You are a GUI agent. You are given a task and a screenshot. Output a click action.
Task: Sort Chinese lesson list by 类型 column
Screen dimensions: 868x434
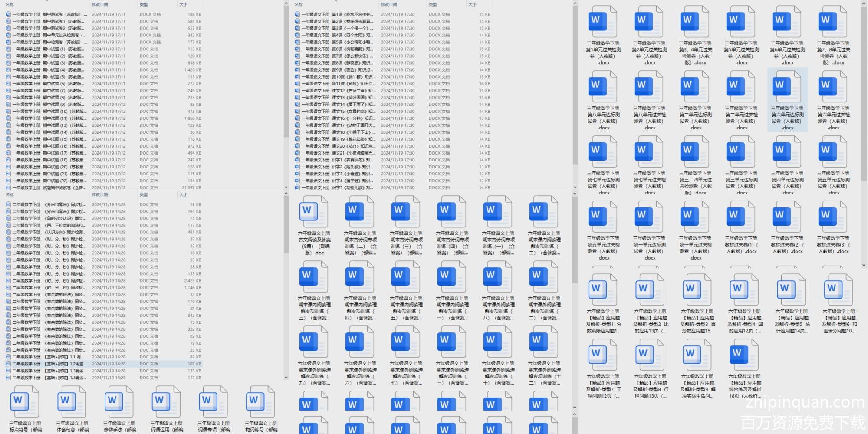coord(433,4)
